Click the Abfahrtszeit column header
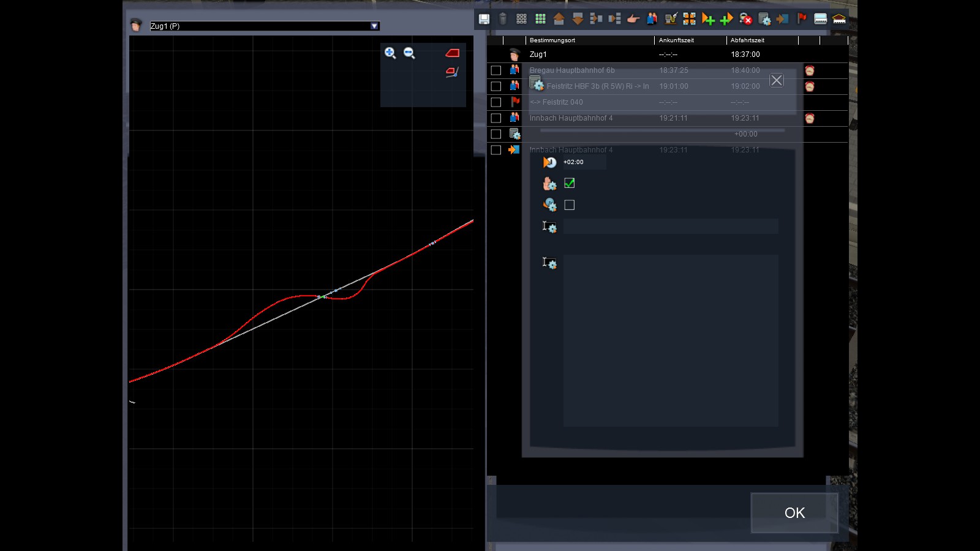980x551 pixels. tap(747, 40)
